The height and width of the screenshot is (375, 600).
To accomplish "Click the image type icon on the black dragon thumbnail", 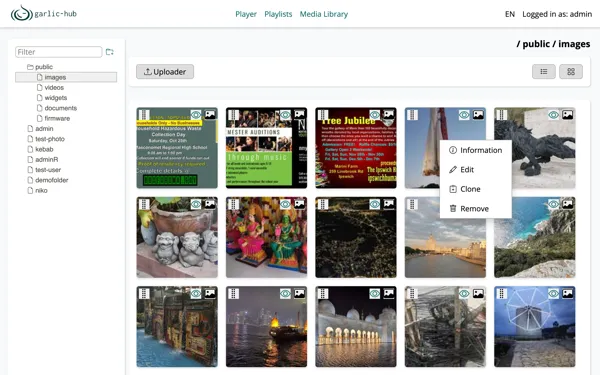I will (x=567, y=114).
